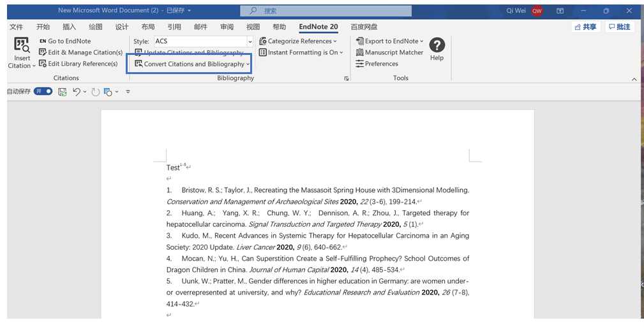
Task: Open EndNote Preferences
Action: coord(377,64)
